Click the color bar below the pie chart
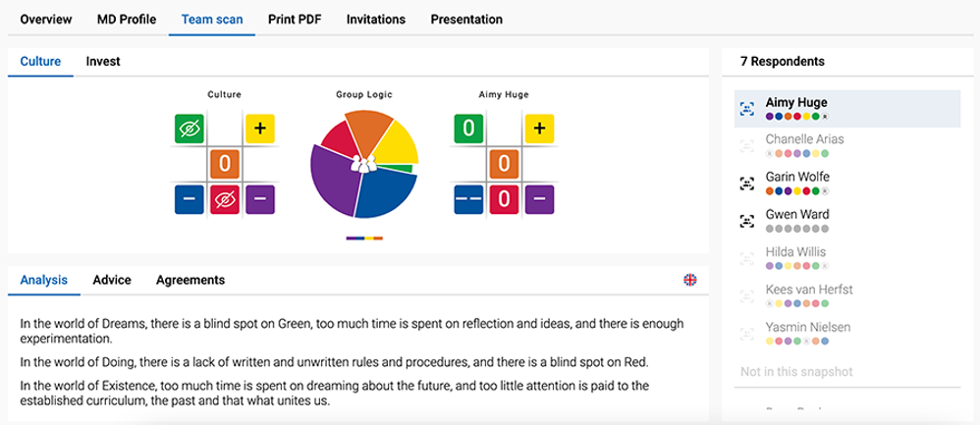Screen dimensions: 980x425 [364, 239]
